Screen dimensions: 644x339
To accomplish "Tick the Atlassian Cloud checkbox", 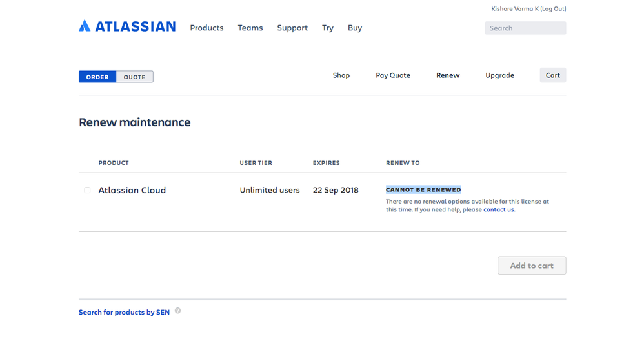I will [87, 190].
